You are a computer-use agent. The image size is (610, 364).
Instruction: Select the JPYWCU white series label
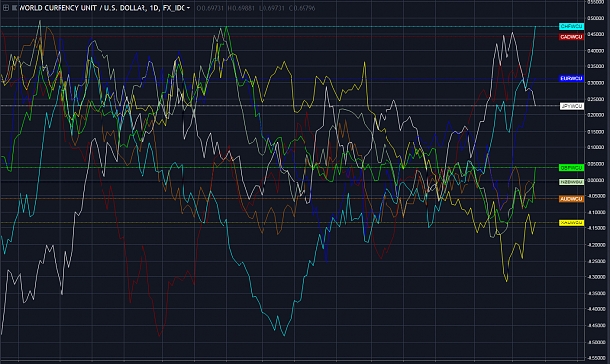coord(572,106)
